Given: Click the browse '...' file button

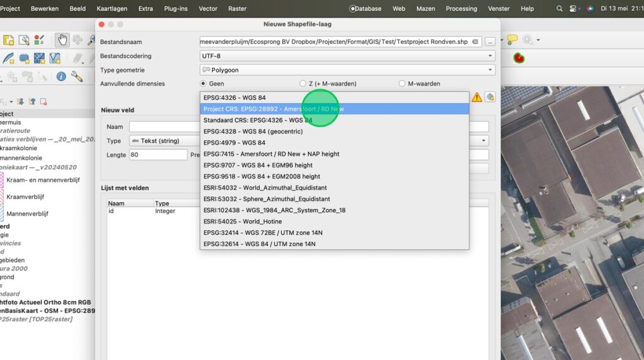Looking at the screenshot, I should 490,42.
